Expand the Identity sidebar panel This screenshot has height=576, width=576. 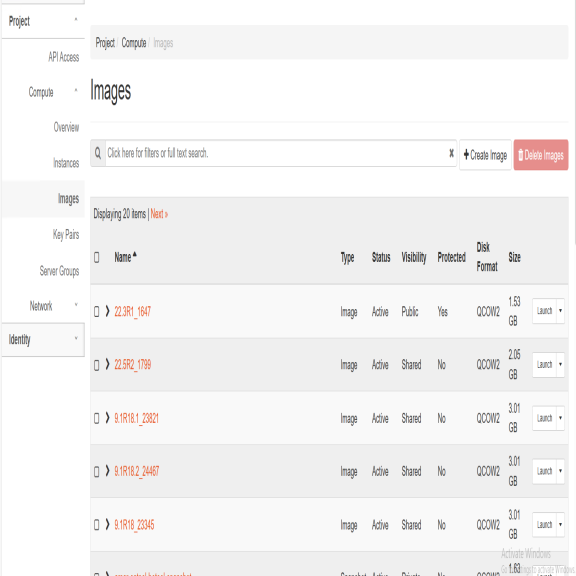[43, 339]
